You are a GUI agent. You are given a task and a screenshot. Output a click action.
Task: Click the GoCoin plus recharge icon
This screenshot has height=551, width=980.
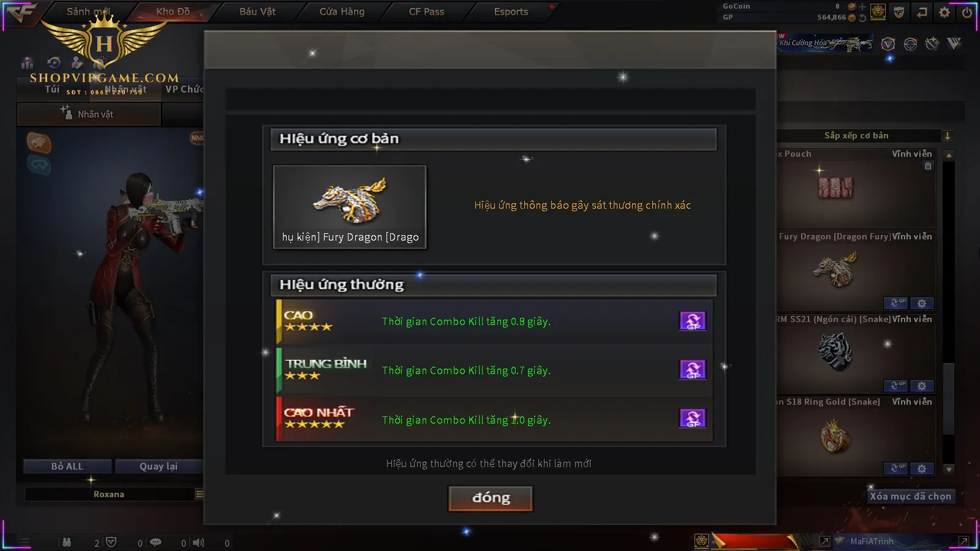[862, 7]
